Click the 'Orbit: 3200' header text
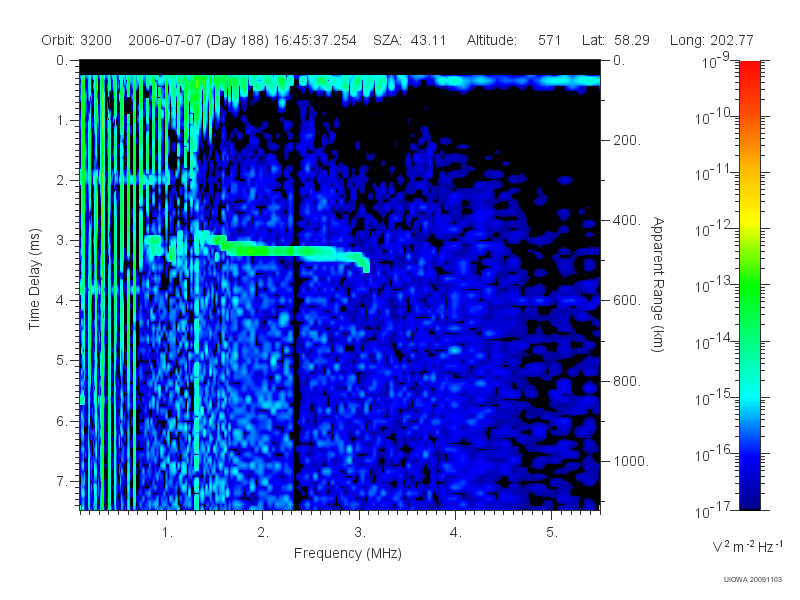The height and width of the screenshot is (600, 800). tap(77, 40)
